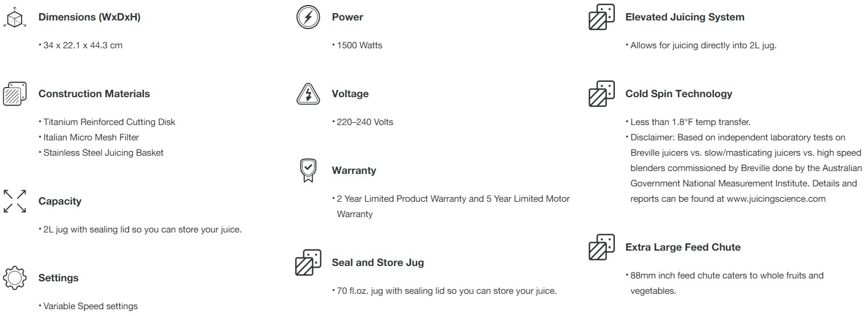Click the Warranty badge checkmark icon
Image resolution: width=868 pixels, height=316 pixels.
(308, 171)
